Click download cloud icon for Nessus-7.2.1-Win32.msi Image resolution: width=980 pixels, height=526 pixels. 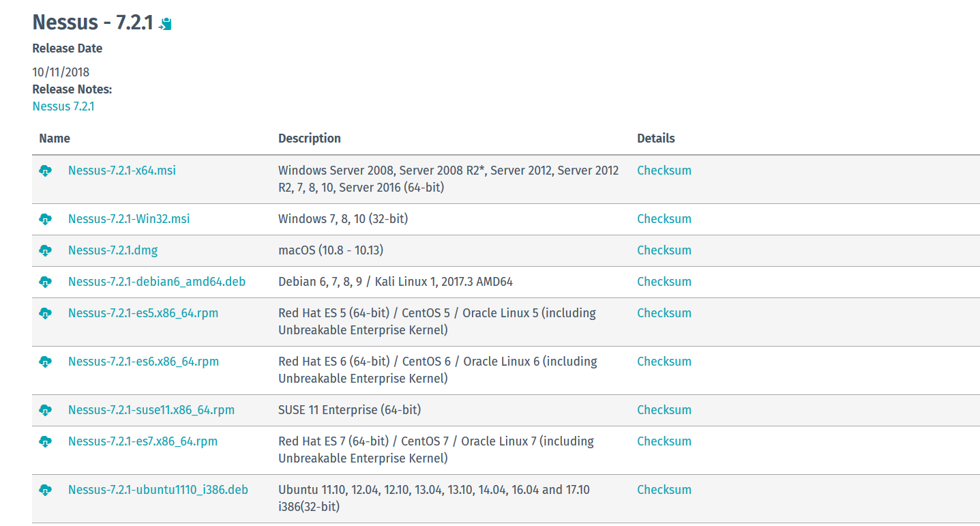[x=46, y=219]
